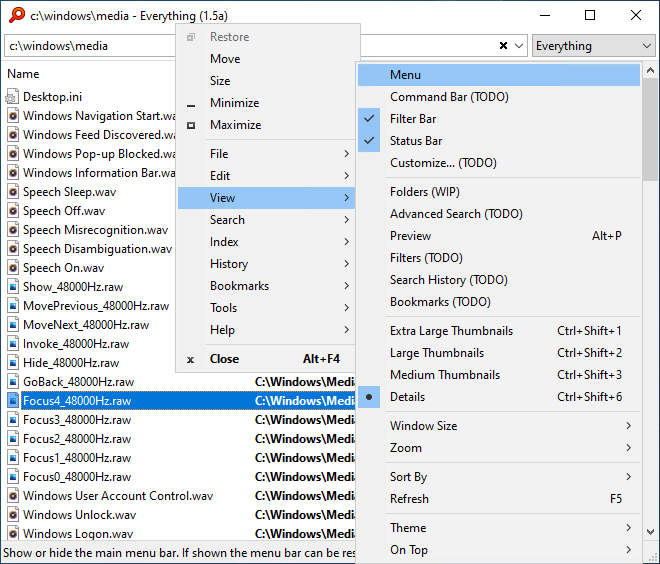Click the MoveNext_48000Hz.raw file icon

coord(13,325)
